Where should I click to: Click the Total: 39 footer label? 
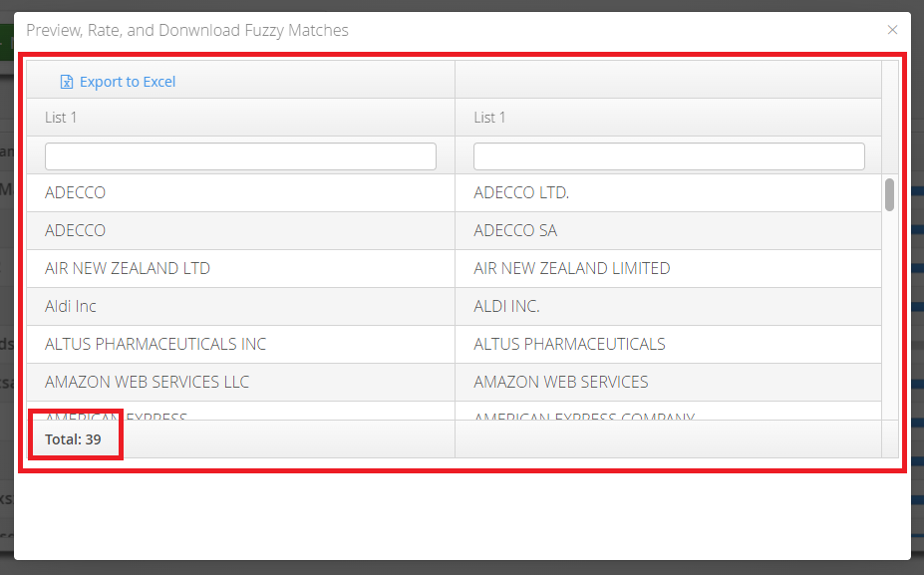tap(73, 439)
